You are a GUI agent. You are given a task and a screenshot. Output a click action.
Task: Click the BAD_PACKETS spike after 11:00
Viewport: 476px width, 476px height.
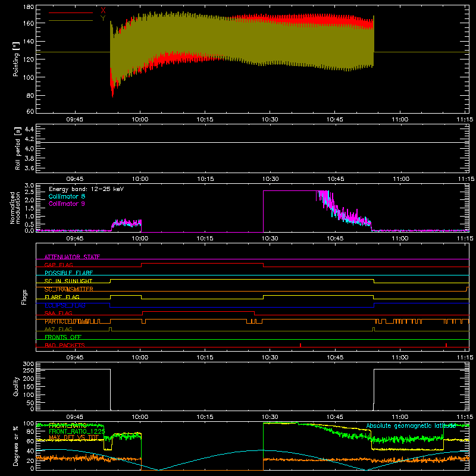tap(446, 345)
